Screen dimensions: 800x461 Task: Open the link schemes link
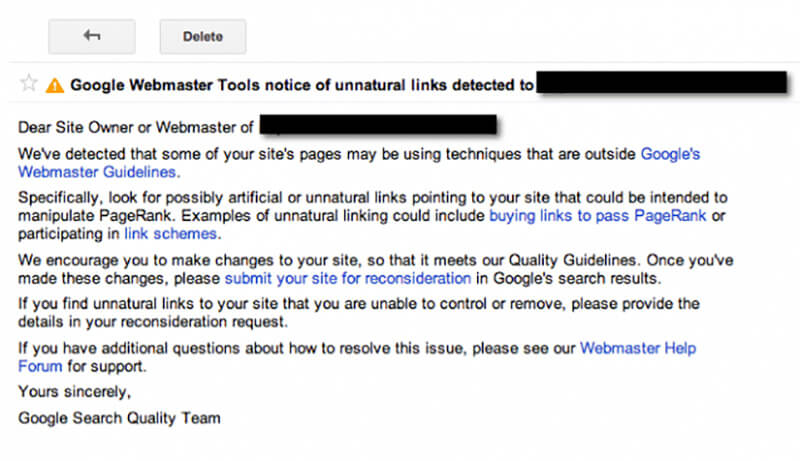click(x=171, y=234)
